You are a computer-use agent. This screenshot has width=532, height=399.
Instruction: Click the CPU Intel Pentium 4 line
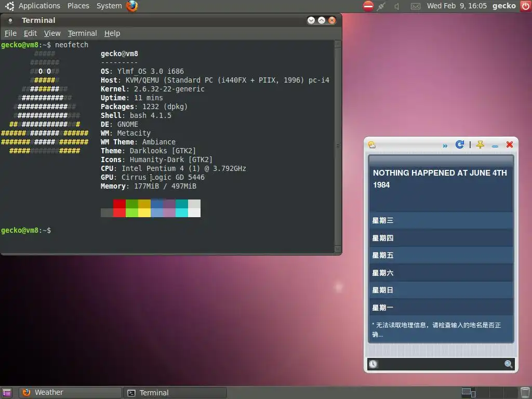(x=174, y=168)
